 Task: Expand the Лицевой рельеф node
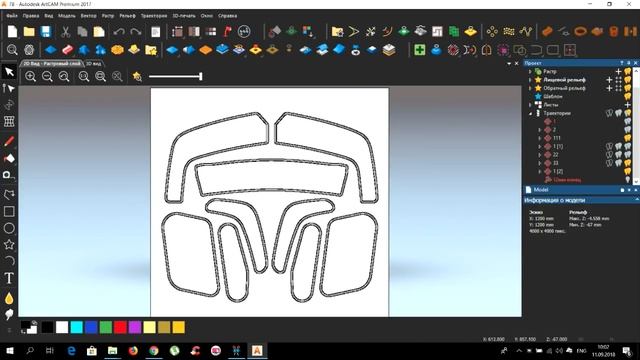tap(531, 80)
